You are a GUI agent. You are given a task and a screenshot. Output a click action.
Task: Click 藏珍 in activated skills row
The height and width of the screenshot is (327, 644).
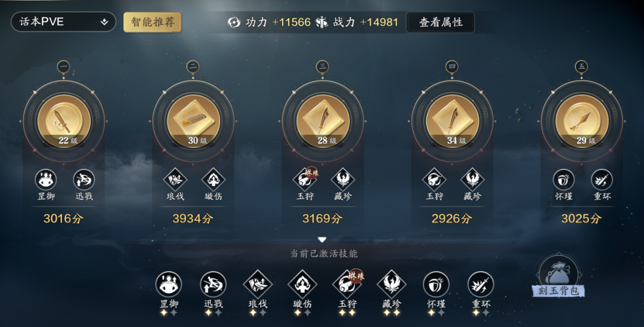[391, 284]
